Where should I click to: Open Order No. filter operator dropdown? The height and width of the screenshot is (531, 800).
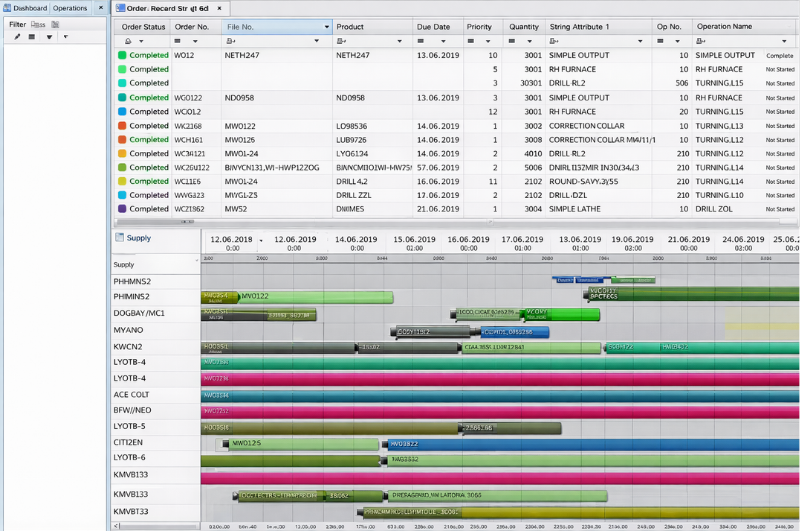point(195,41)
